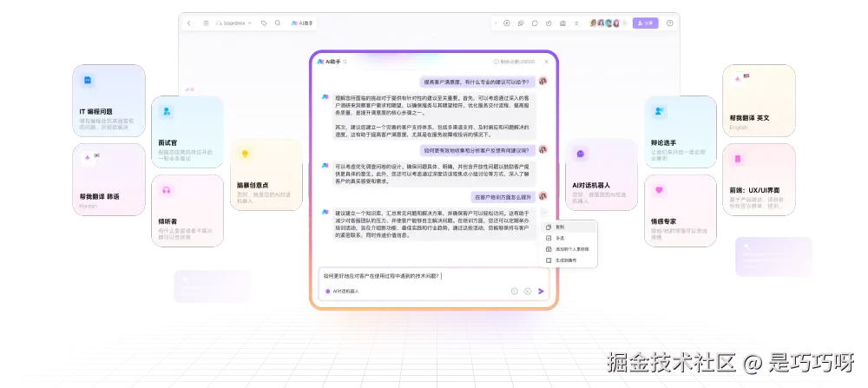Click the voting icon in top toolbar
868x388 pixels.
(563, 23)
